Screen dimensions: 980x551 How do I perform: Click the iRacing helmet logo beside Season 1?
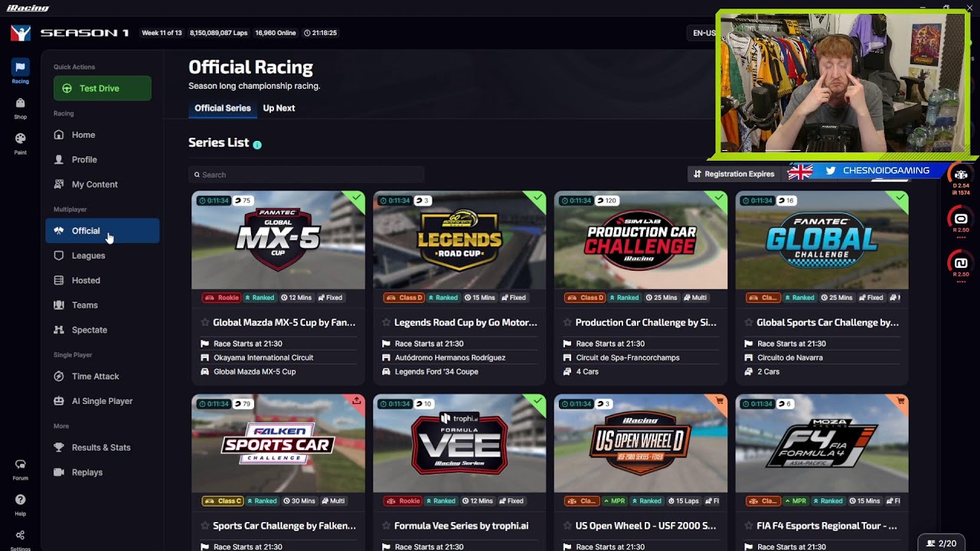(21, 33)
